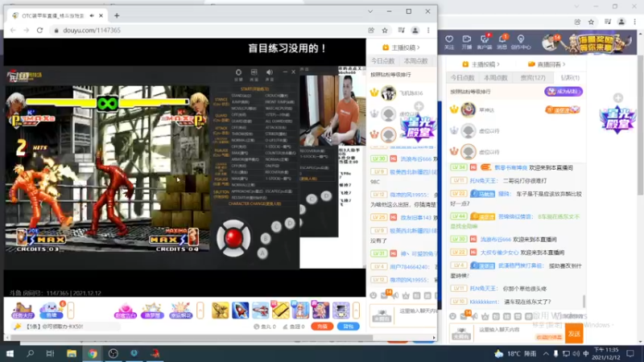Reload the douyu.com/1147365 page
This screenshot has height=362, width=644.
(39, 31)
